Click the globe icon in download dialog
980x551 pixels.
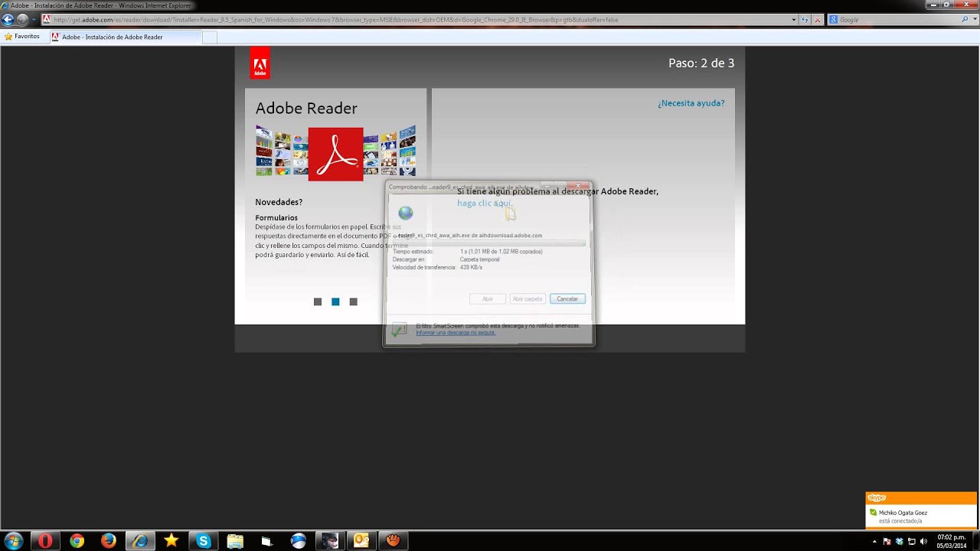pos(406,213)
